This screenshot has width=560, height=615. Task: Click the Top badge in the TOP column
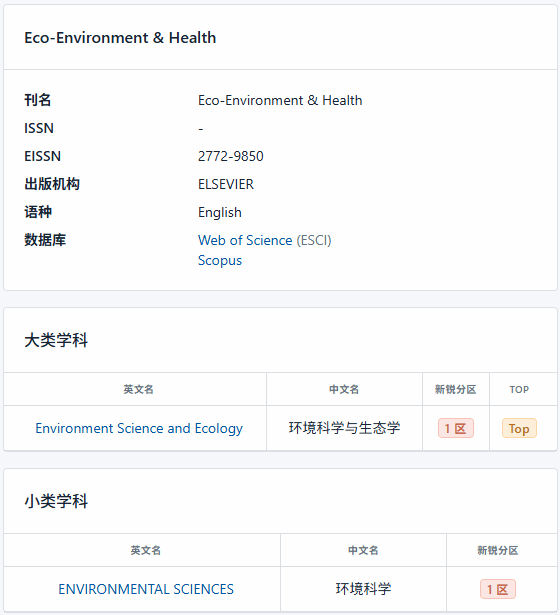tap(519, 428)
